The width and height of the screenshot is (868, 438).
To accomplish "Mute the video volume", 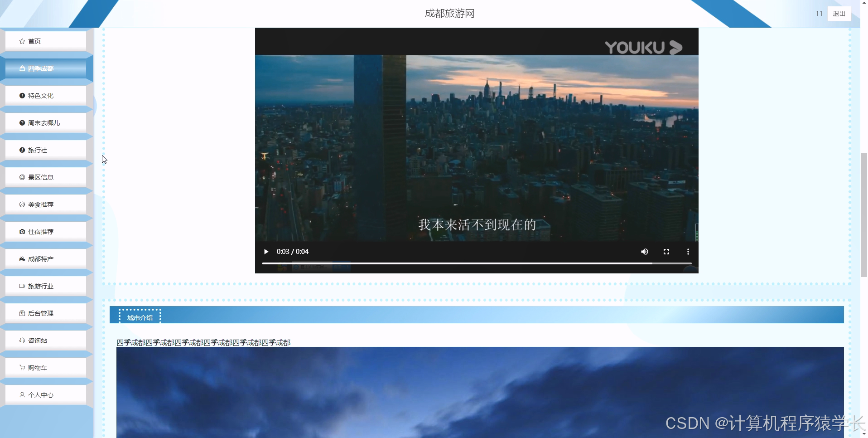I will click(x=644, y=252).
